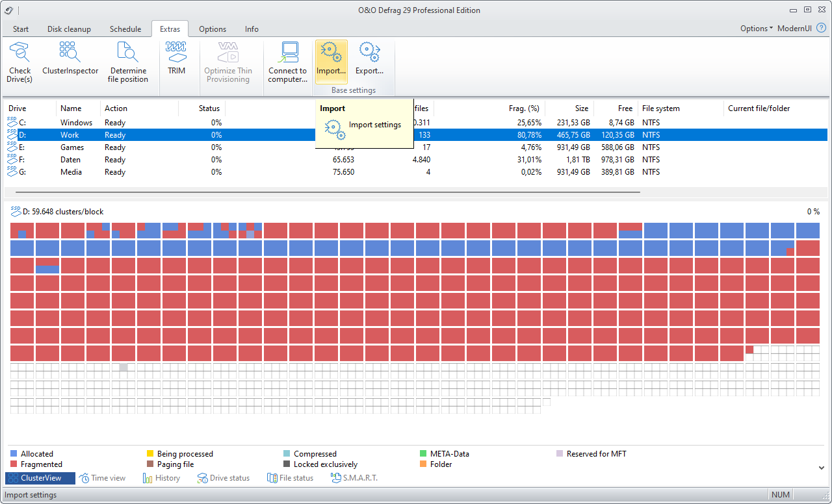Select drive F: Daten row

point(416,160)
